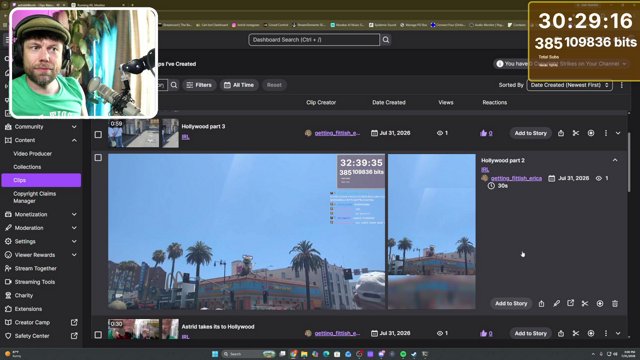Open the getting_fittish_erica link in Hollywood part 2
This screenshot has width=640, height=360.
(x=516, y=178)
